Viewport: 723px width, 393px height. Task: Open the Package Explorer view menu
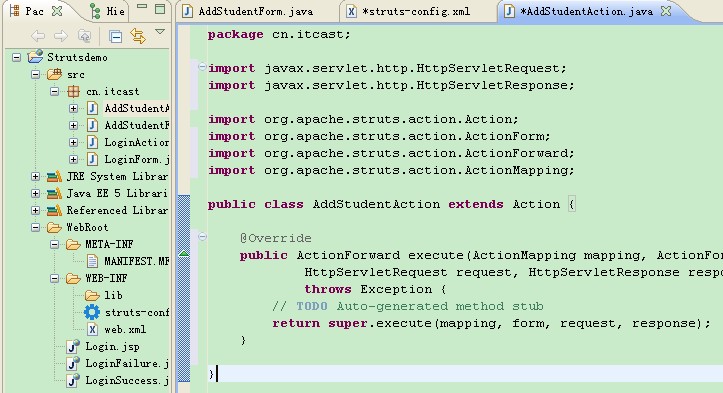160,32
